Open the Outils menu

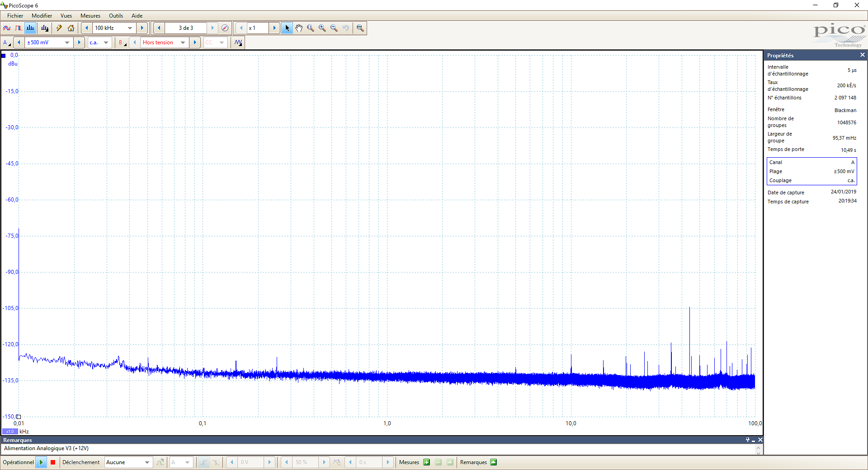pos(116,15)
